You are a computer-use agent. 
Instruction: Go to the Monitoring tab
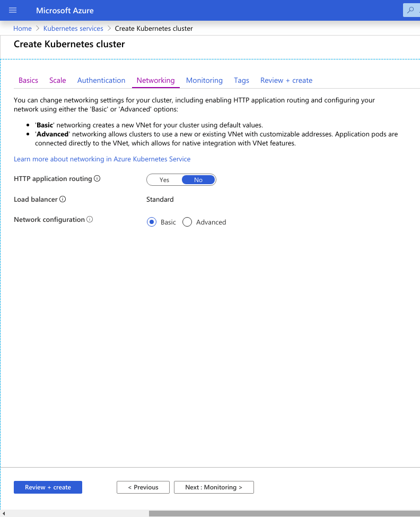click(204, 81)
